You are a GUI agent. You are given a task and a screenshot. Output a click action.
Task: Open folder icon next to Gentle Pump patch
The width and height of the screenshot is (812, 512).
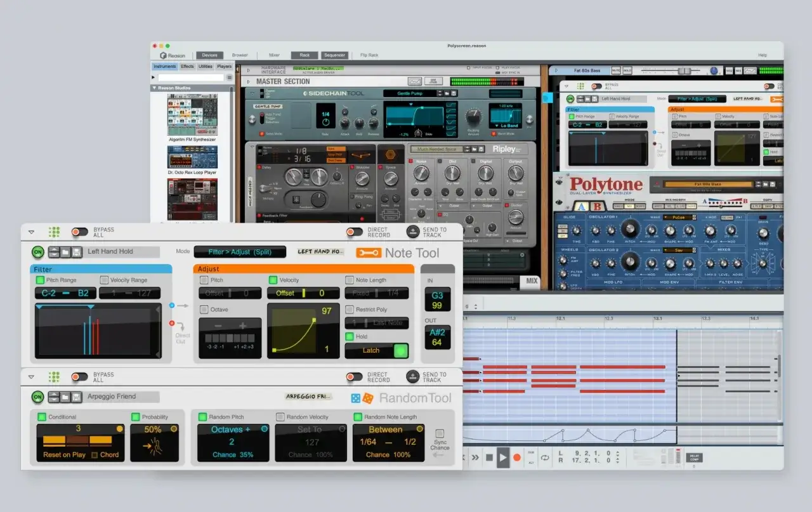[x=447, y=93]
